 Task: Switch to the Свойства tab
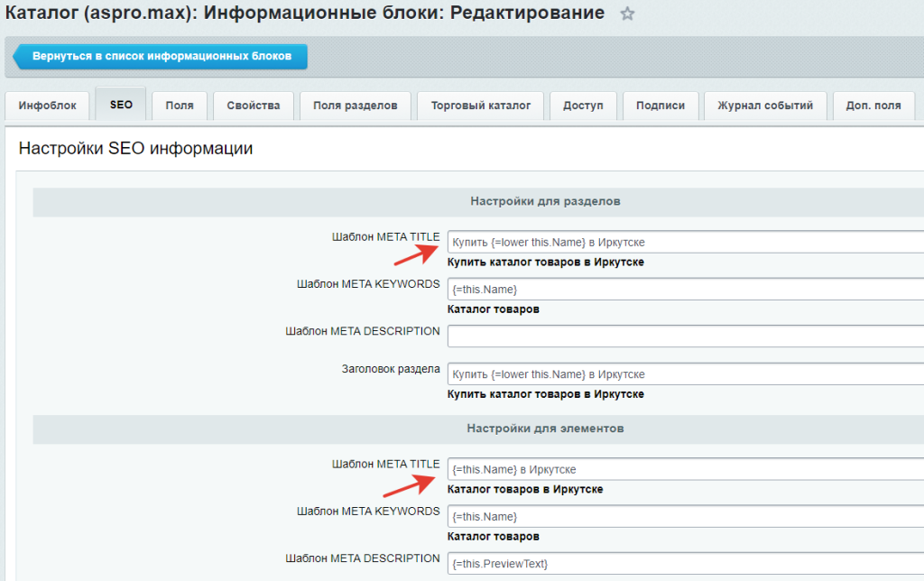254,106
